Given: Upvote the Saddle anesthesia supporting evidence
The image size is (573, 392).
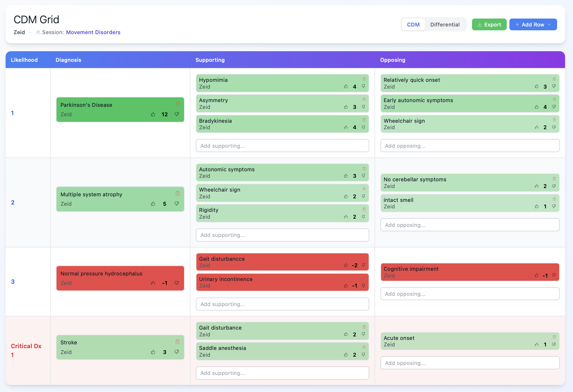Looking at the screenshot, I should click(x=346, y=355).
